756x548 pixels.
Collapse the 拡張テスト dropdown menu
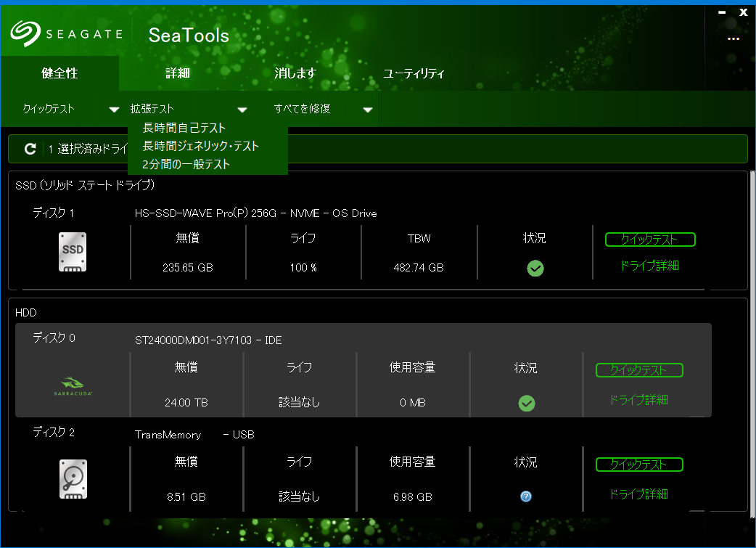242,110
